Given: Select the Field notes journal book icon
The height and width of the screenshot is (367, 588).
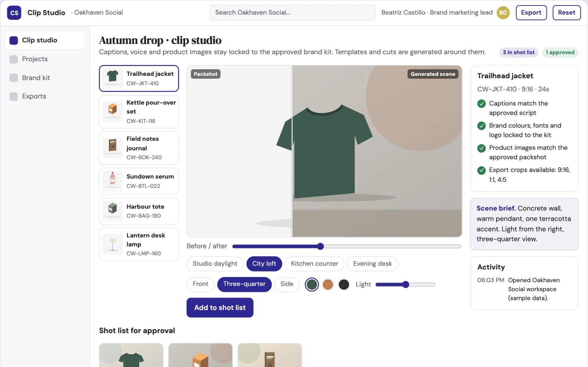Looking at the screenshot, I should 112,148.
